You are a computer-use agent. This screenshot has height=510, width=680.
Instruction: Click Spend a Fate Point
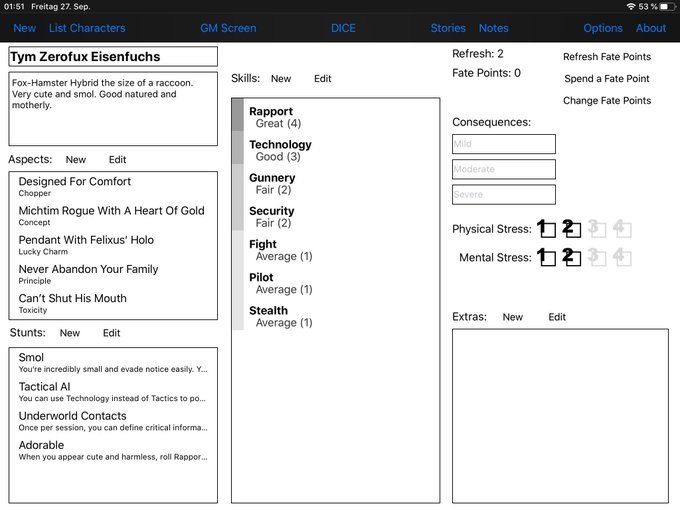pos(607,78)
